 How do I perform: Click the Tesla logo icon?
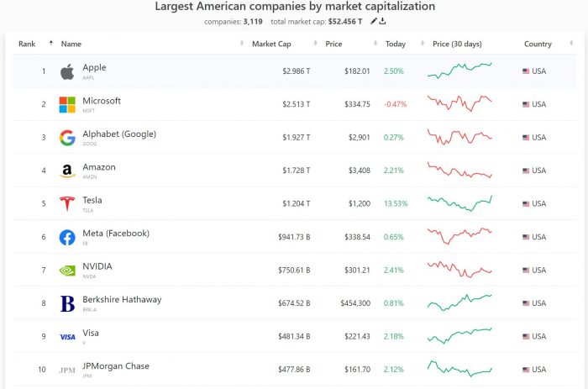(x=67, y=204)
